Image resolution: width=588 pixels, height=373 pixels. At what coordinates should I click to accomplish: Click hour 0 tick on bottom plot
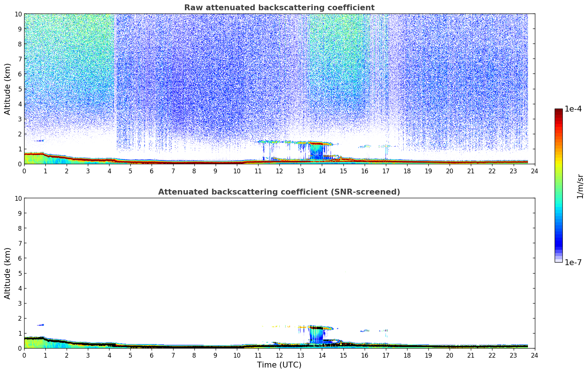tap(25, 355)
